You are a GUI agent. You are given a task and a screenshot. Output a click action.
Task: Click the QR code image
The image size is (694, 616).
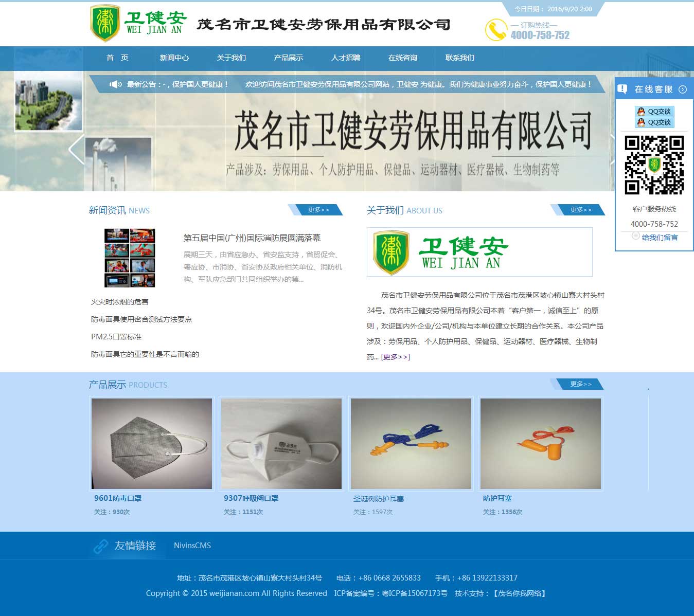tap(654, 165)
